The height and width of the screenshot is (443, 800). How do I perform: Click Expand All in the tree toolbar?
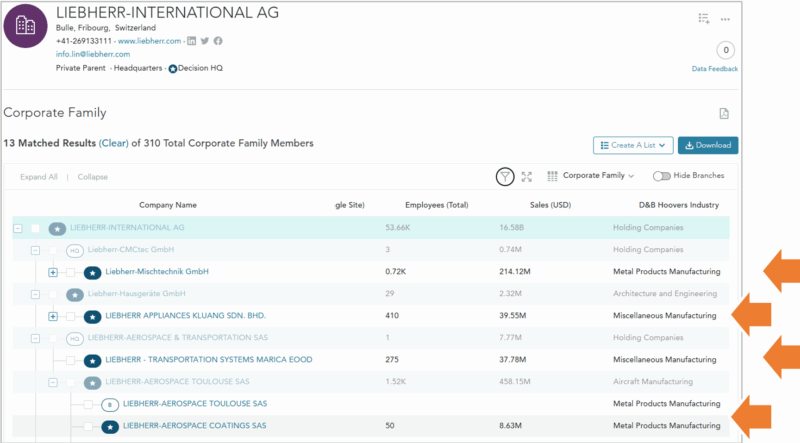[39, 177]
